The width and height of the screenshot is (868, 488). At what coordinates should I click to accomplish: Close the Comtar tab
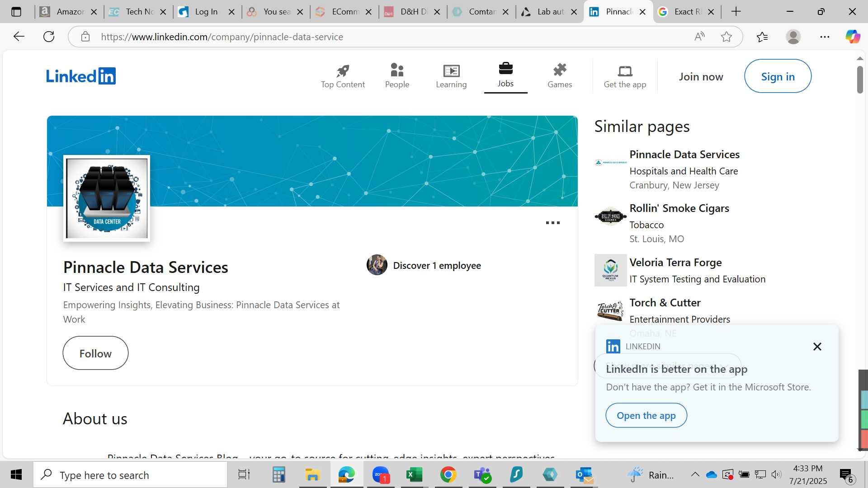pyautogui.click(x=505, y=12)
